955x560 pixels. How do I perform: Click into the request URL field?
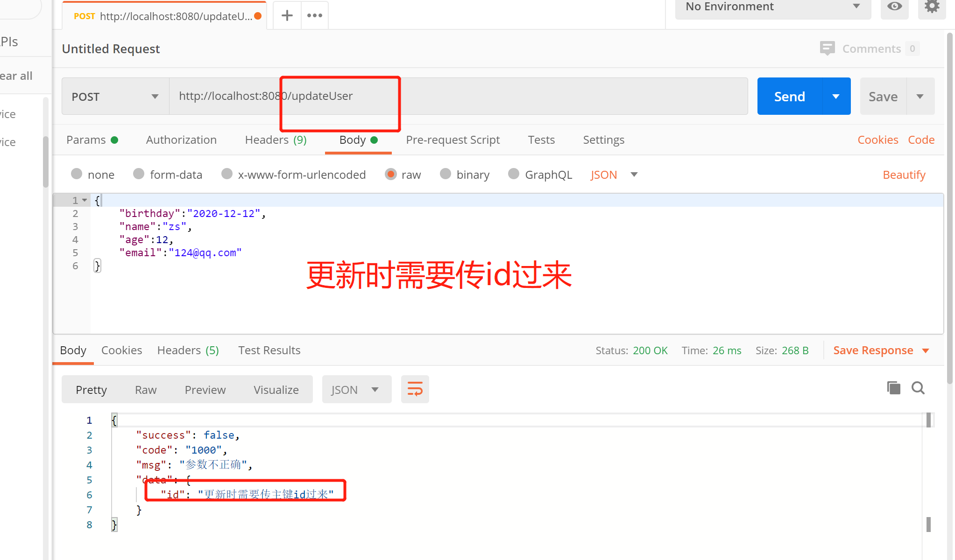pos(514,96)
